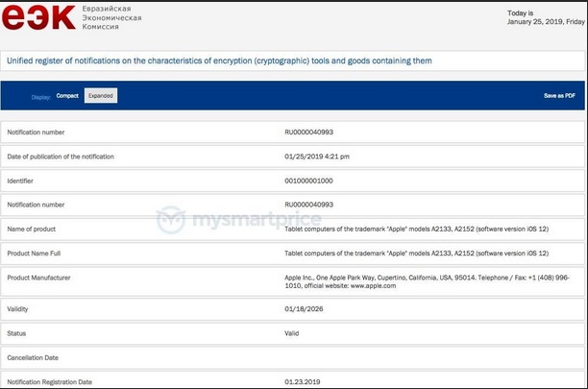Screen dimensions: 588x389
Task: Click the Name of product value text
Action: (x=416, y=229)
